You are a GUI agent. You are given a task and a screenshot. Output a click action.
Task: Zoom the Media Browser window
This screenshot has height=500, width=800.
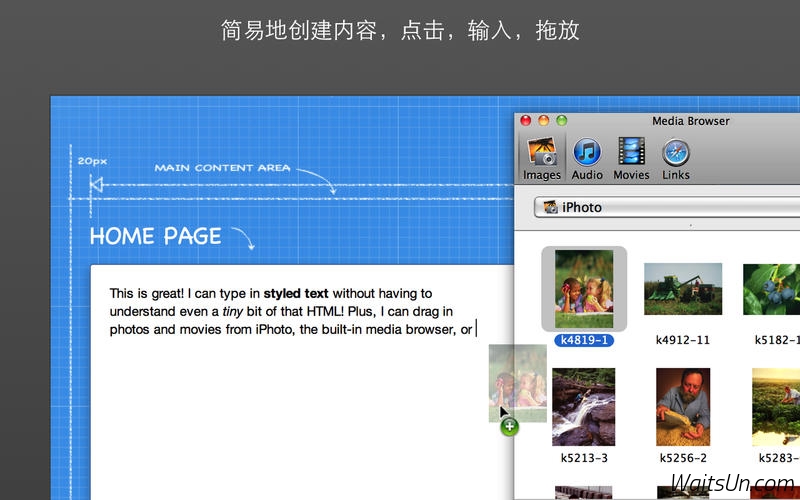(x=561, y=121)
